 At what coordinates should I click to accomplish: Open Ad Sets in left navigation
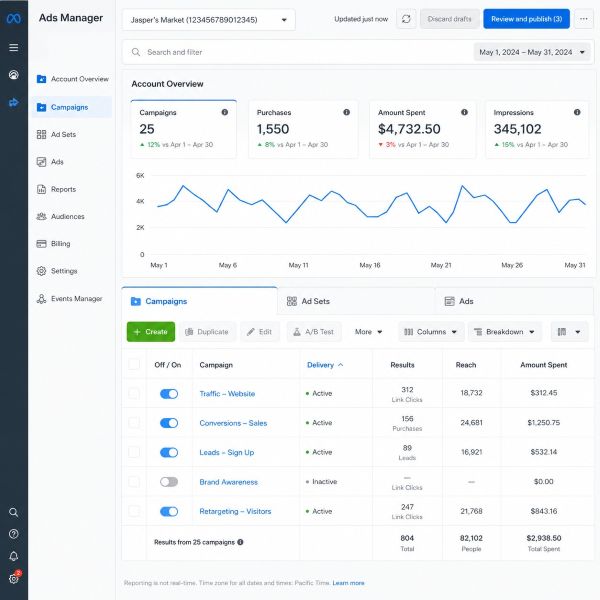[72, 134]
